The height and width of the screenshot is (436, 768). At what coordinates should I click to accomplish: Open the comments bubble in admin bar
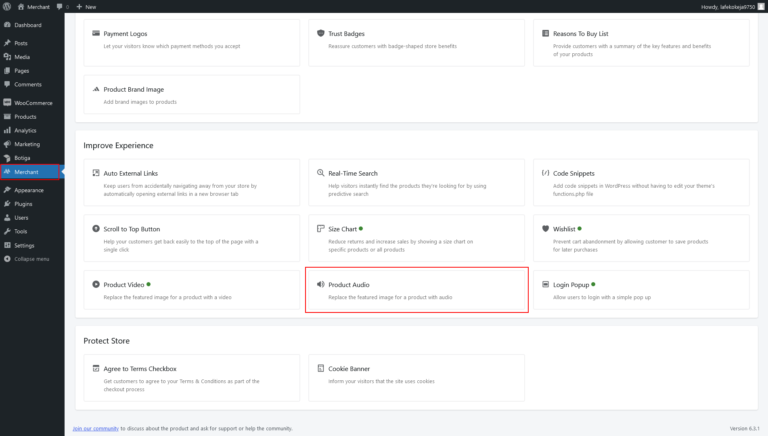tap(60, 6)
